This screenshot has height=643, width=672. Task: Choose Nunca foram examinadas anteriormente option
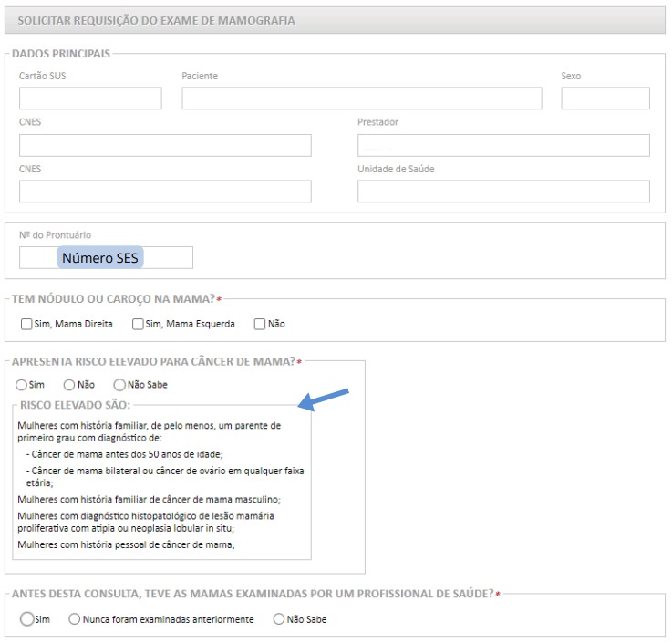75,619
